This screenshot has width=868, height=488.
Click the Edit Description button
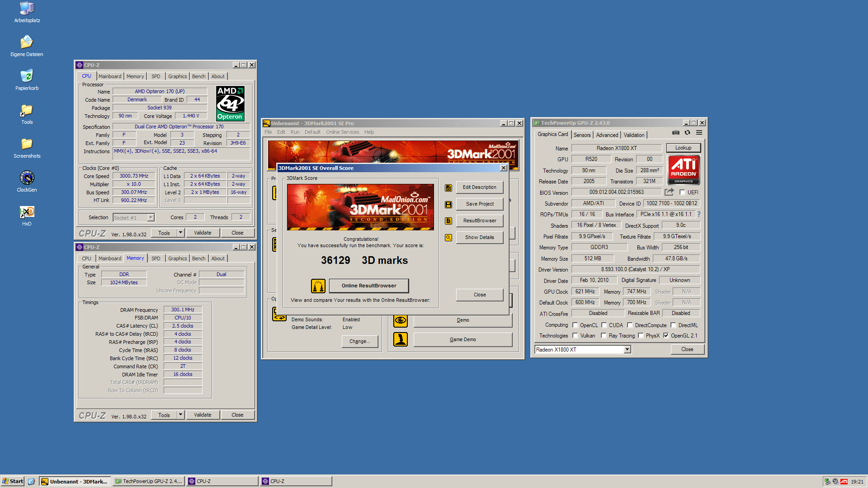tap(479, 188)
